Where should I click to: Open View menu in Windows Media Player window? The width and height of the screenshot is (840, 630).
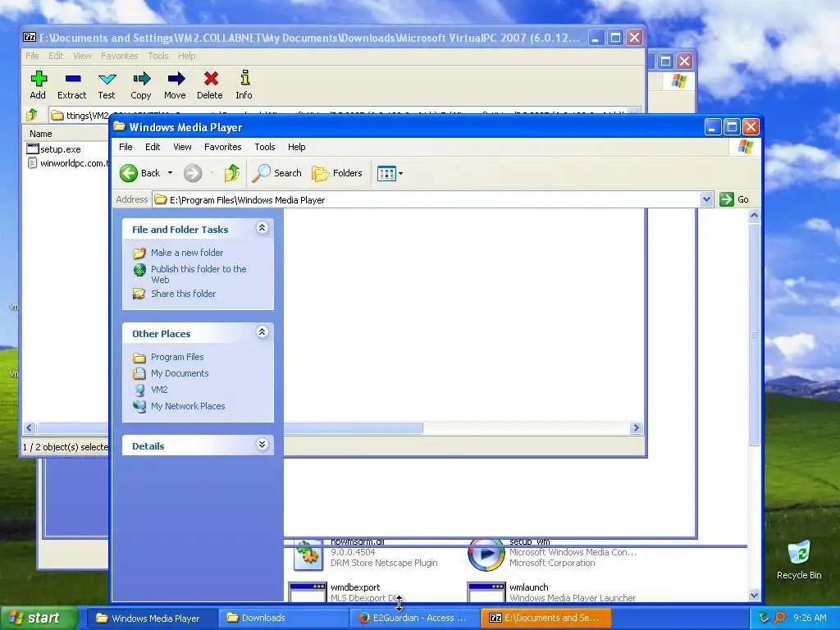[182, 147]
